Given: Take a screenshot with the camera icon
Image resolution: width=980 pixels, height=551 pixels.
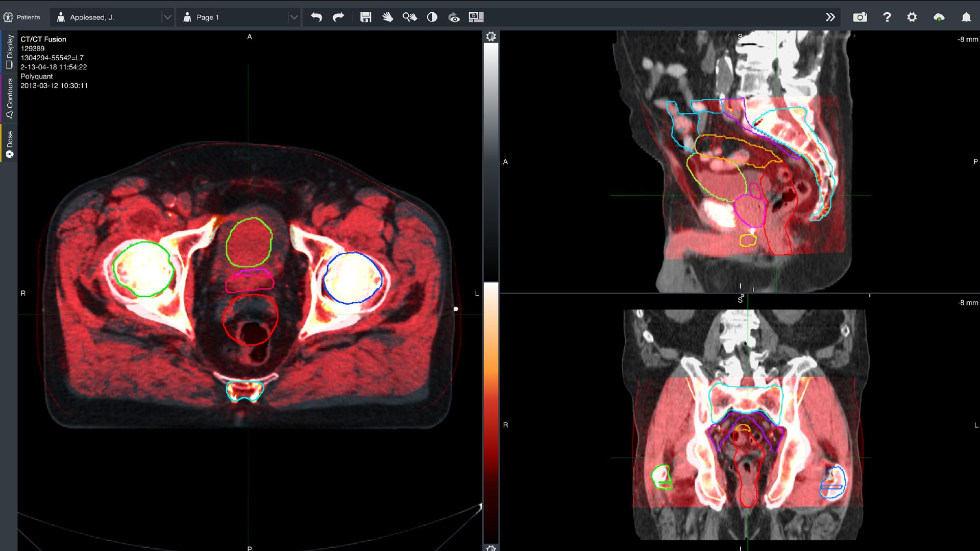Looking at the screenshot, I should [860, 17].
